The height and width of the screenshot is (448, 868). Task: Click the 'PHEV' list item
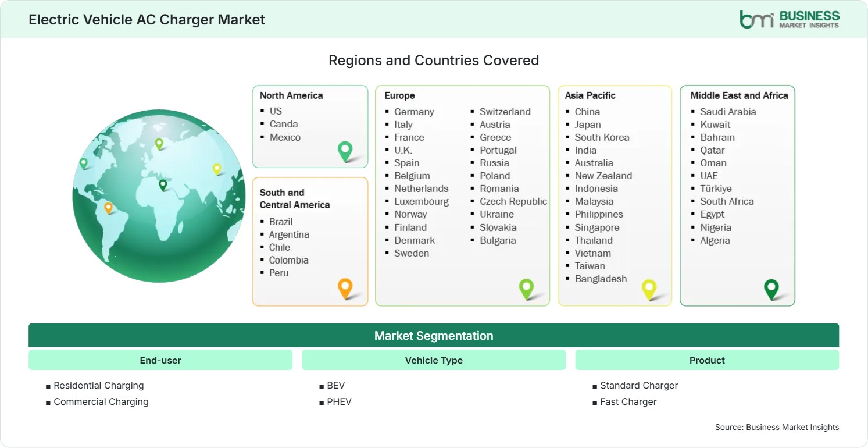coord(340,401)
